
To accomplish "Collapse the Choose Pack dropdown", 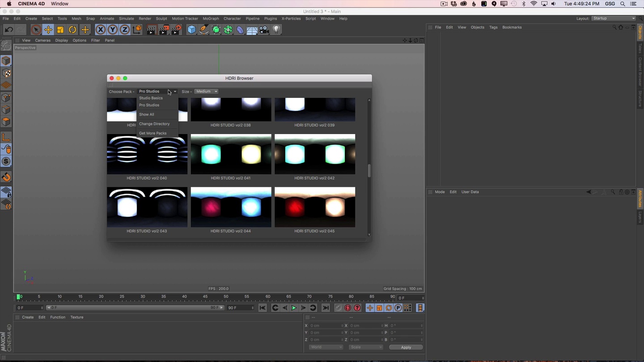I will click(157, 91).
